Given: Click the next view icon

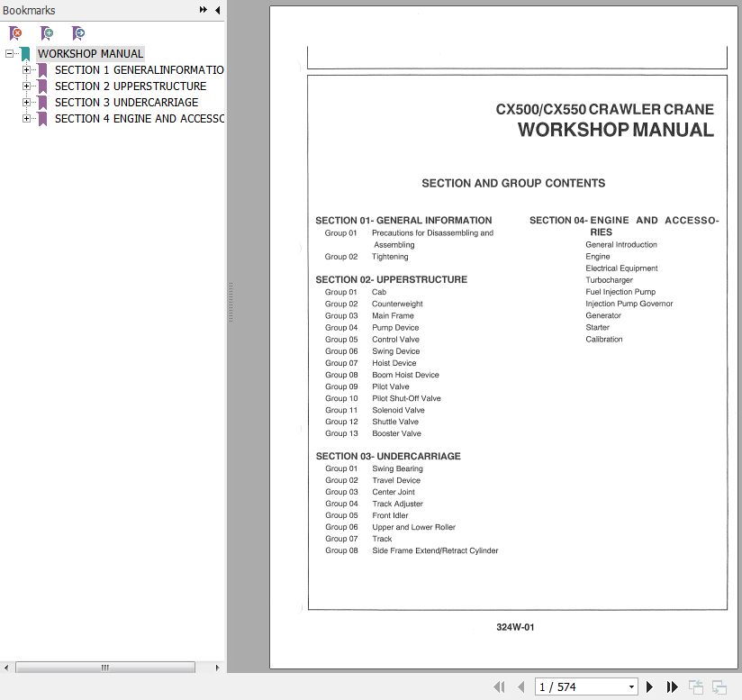Looking at the screenshot, I should pyautogui.click(x=719, y=686).
